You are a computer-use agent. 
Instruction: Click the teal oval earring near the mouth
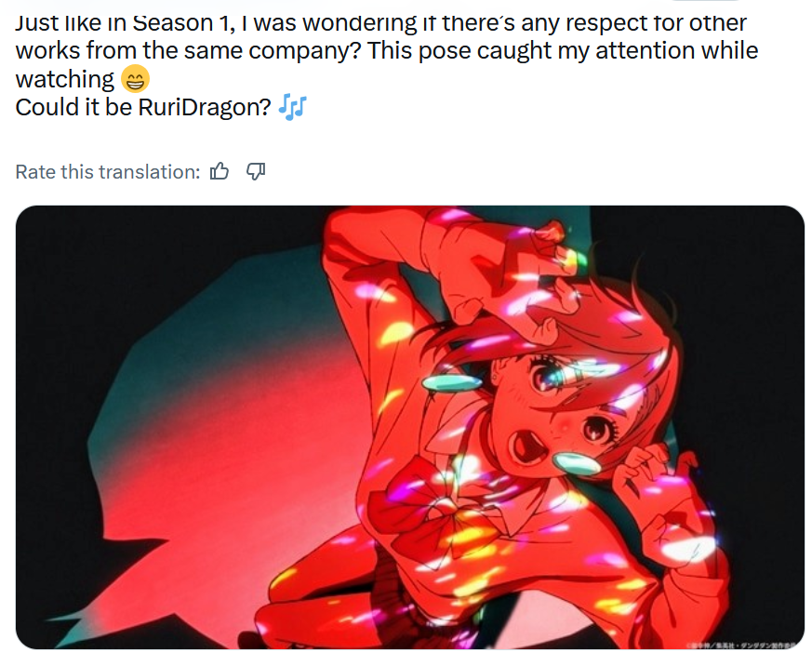[577, 463]
